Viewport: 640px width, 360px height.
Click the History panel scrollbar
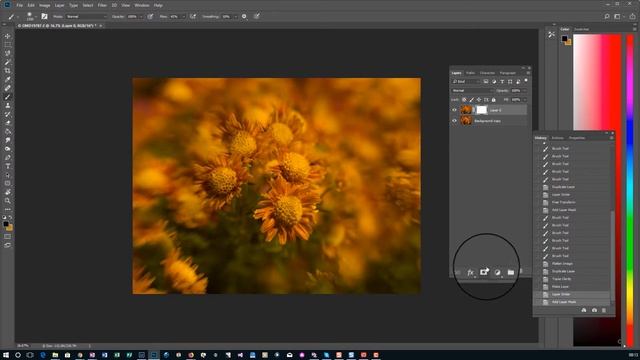[x=612, y=257]
